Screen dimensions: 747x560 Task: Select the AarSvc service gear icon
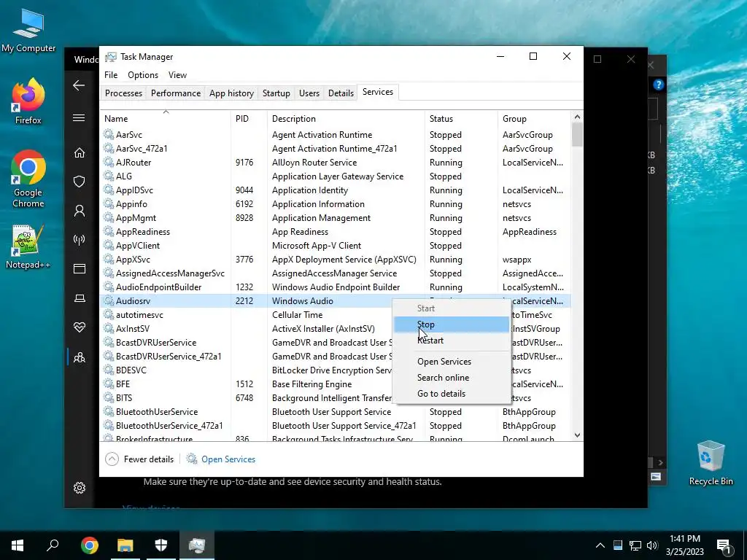tap(109, 135)
